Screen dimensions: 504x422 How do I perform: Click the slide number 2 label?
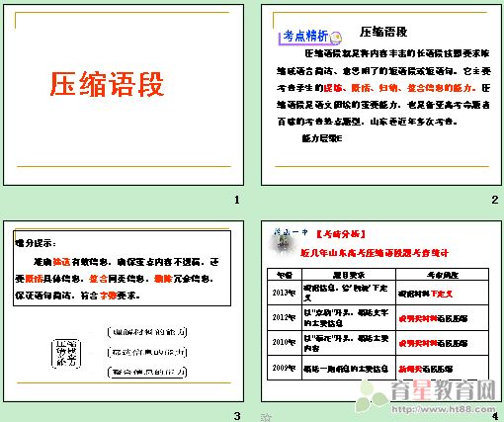494,200
